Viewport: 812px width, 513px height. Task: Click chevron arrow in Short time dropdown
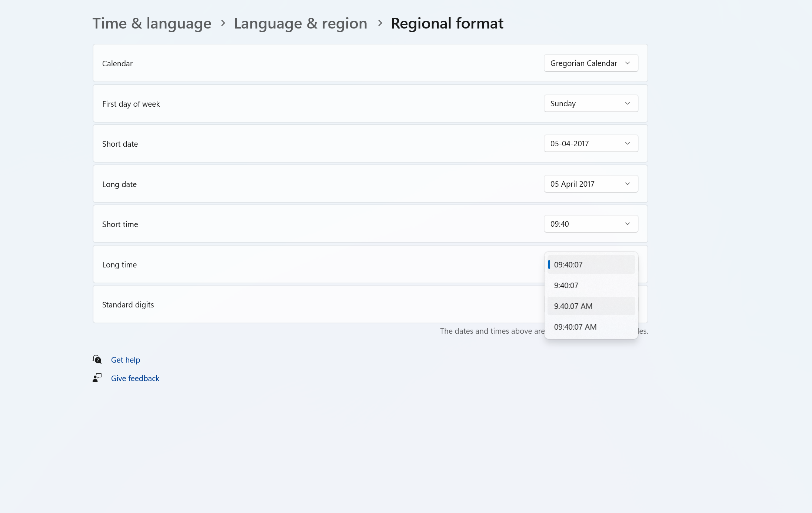tap(628, 224)
